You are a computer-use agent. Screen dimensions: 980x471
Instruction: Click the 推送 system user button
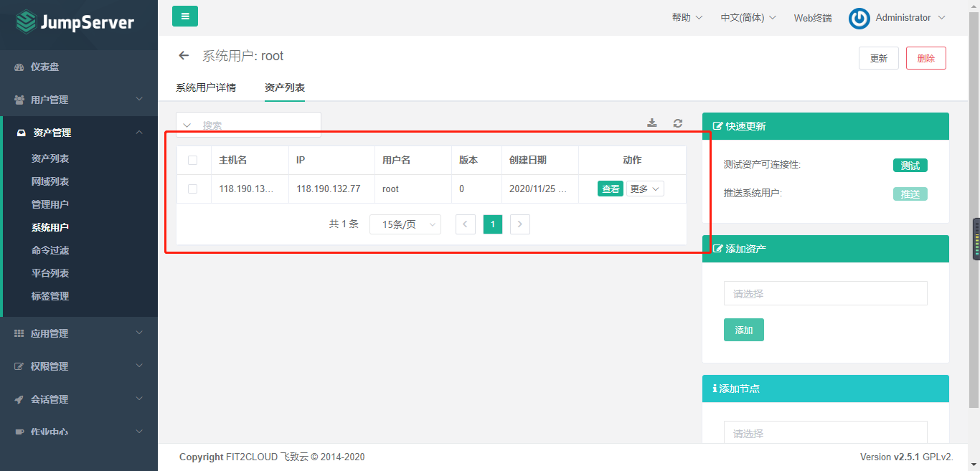click(x=910, y=194)
